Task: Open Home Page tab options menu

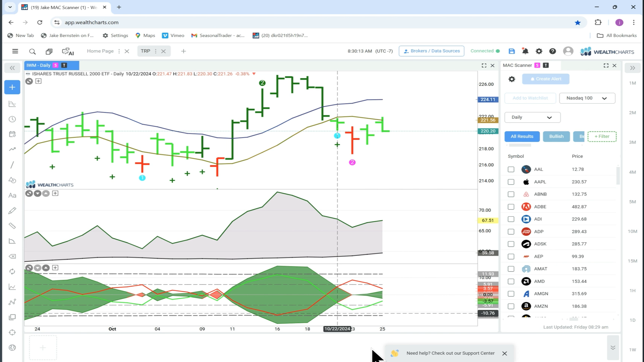Action: (x=119, y=51)
